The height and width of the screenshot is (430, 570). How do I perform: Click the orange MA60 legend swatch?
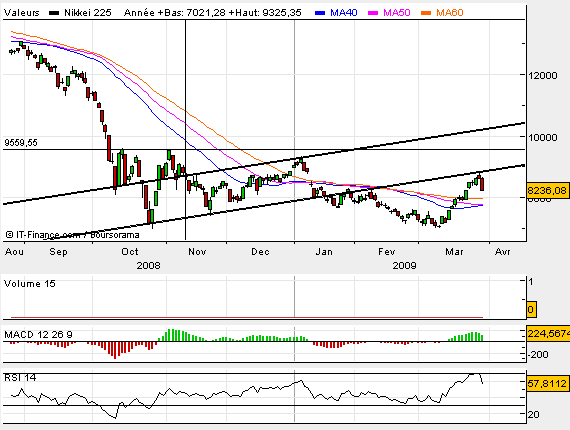[426, 13]
